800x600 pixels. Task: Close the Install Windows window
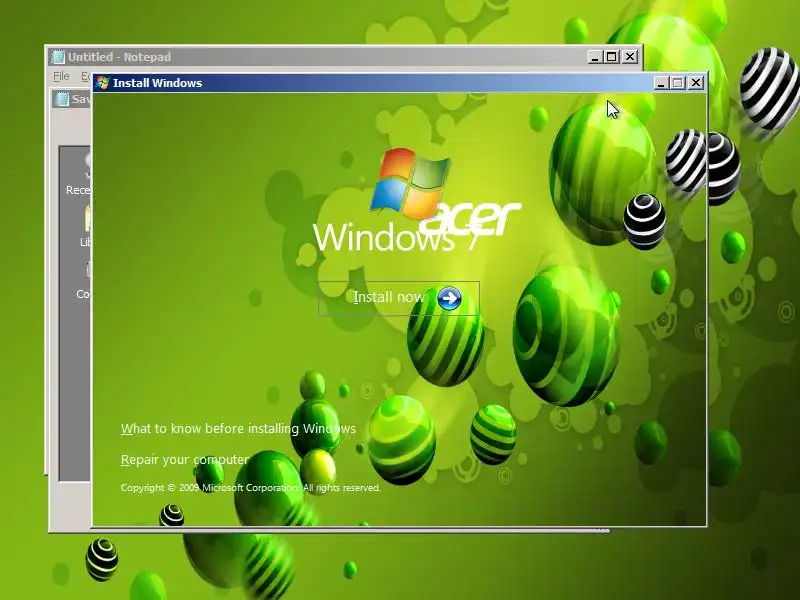pyautogui.click(x=695, y=83)
